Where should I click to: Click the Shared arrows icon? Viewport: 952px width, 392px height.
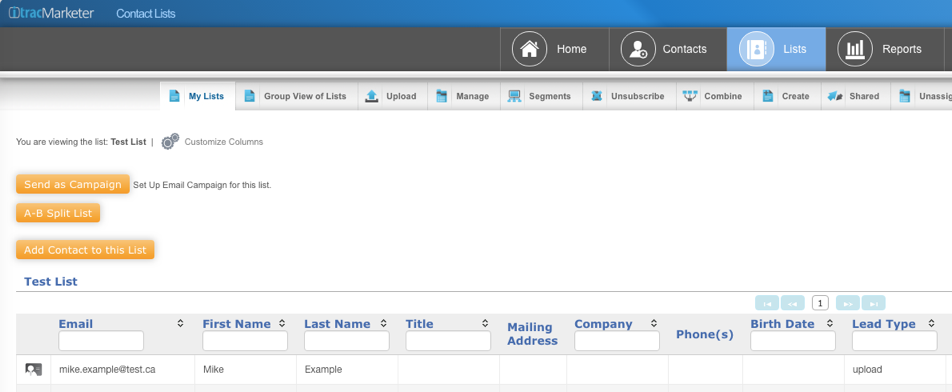(835, 96)
